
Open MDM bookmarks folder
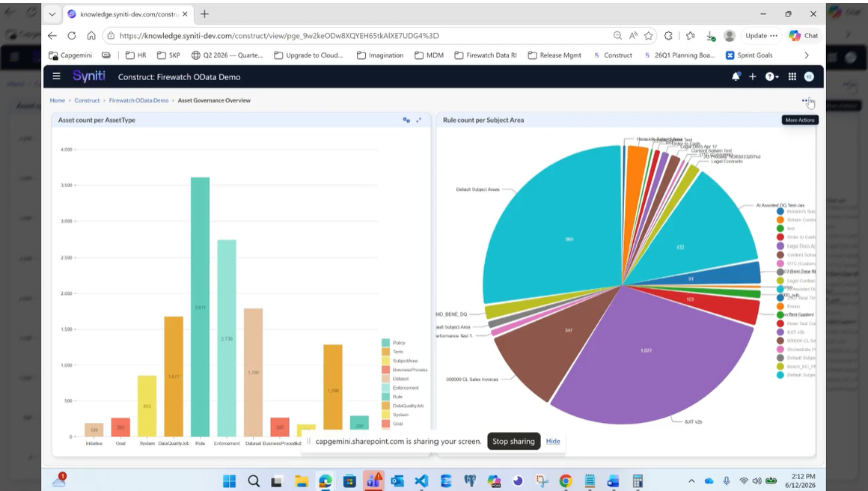(429, 55)
